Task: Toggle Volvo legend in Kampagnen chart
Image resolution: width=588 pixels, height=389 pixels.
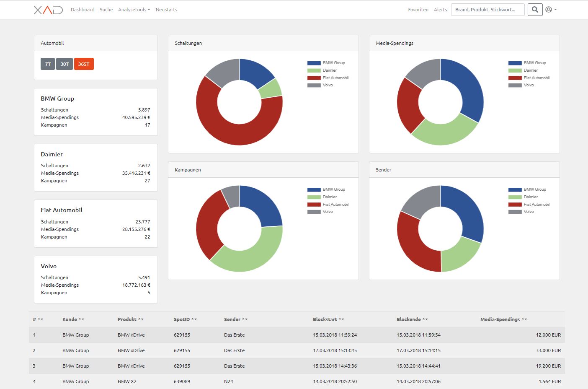Action: pos(320,212)
